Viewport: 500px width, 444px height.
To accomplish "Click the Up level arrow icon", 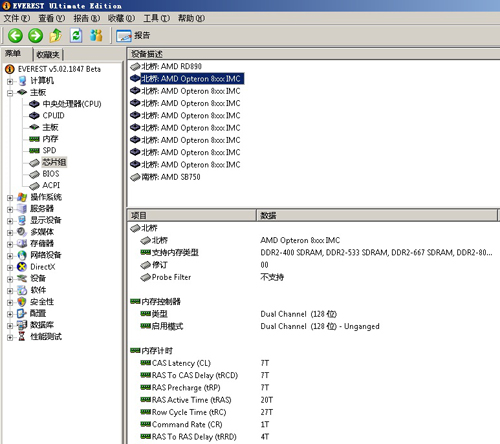I will pos(56,35).
